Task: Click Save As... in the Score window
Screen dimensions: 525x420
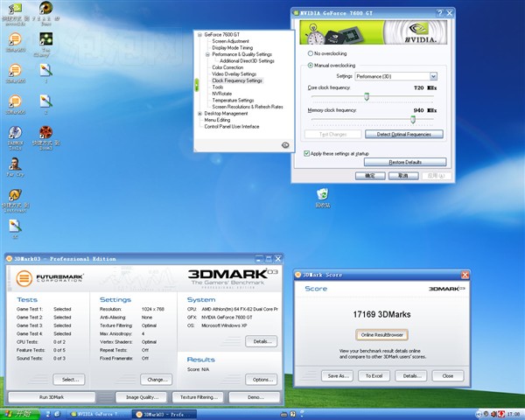Action: (x=338, y=375)
